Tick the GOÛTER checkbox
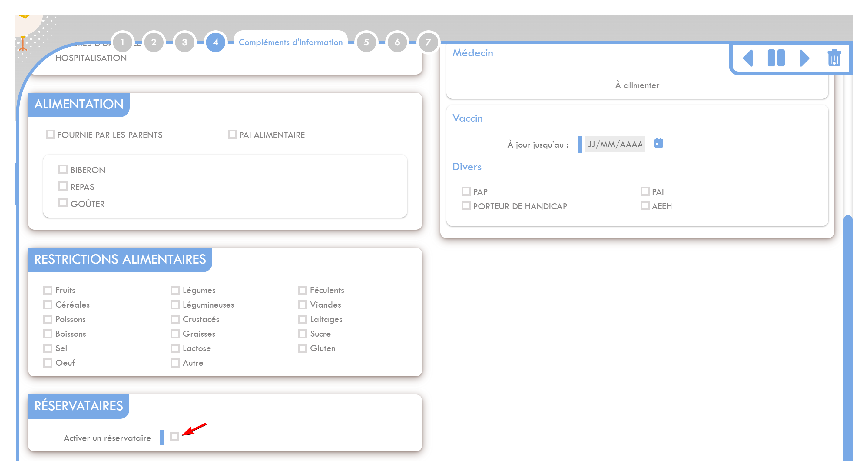The image size is (868, 476). 63,203
